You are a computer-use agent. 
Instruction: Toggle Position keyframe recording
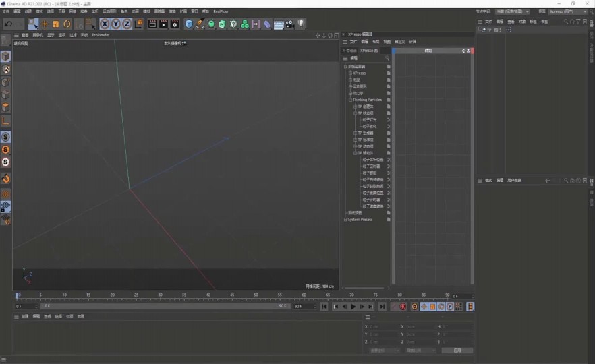pyautogui.click(x=424, y=306)
